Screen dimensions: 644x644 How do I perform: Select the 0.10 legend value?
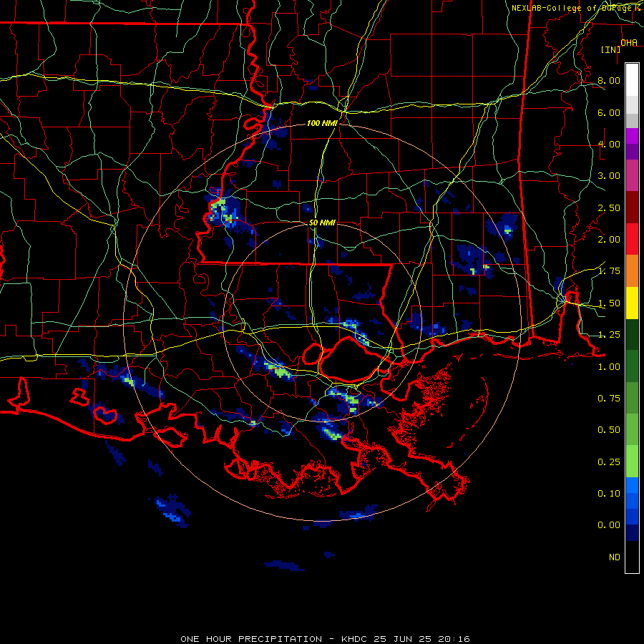[x=609, y=494]
